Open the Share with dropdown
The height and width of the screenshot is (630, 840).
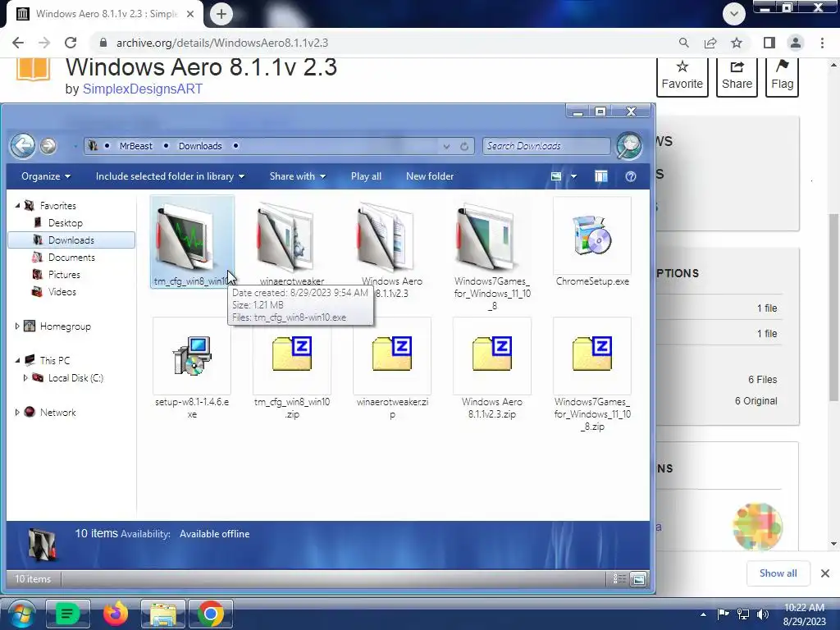click(x=297, y=176)
